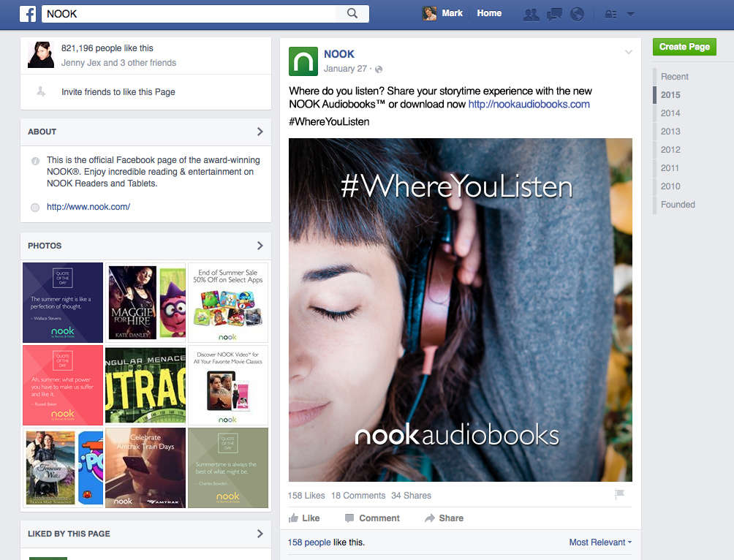Open the January 27 post timestamp
734x560 pixels.
[345, 69]
